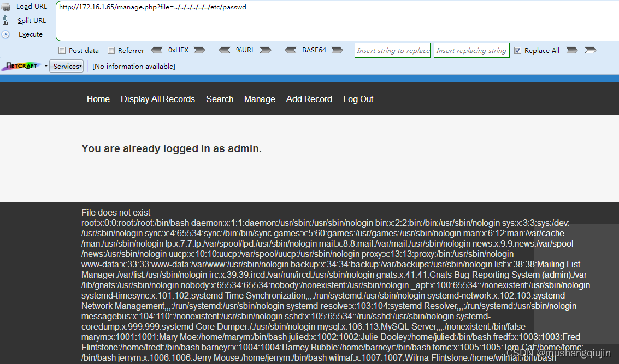Enable the Referrer checkbox

[x=111, y=50]
